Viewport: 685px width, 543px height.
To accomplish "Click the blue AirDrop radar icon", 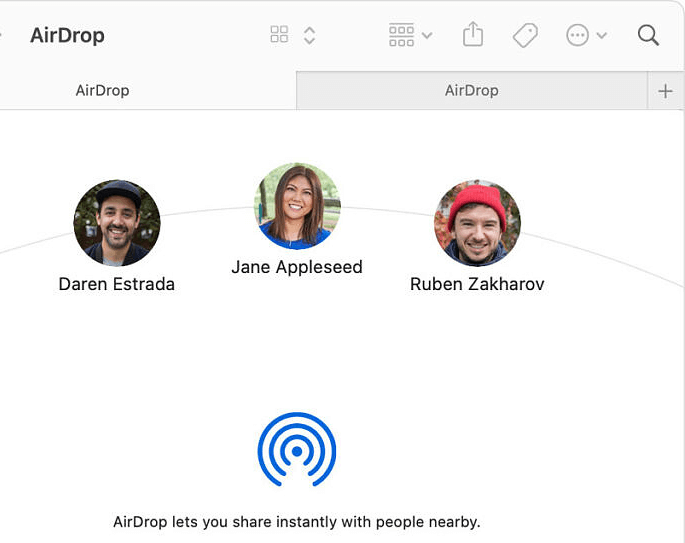I will pos(297,450).
